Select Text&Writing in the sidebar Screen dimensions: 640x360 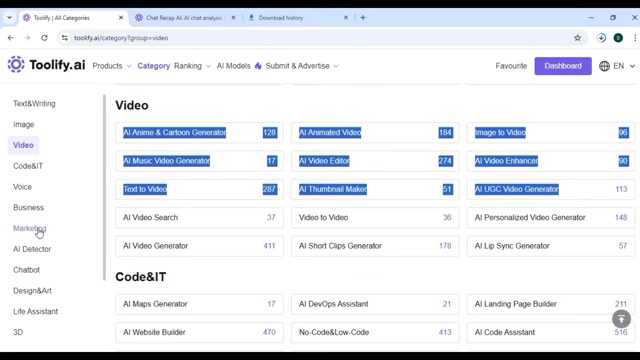(x=34, y=104)
